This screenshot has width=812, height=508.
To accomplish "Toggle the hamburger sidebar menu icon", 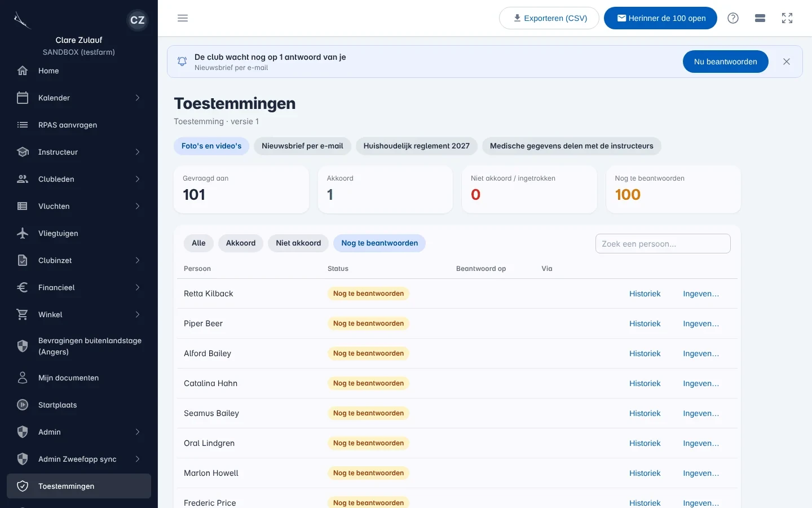I will click(x=183, y=18).
